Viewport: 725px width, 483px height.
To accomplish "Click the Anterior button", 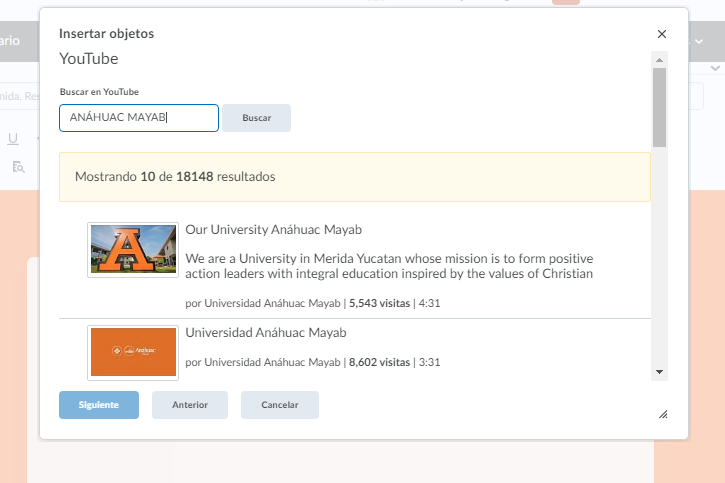I will pyautogui.click(x=190, y=405).
